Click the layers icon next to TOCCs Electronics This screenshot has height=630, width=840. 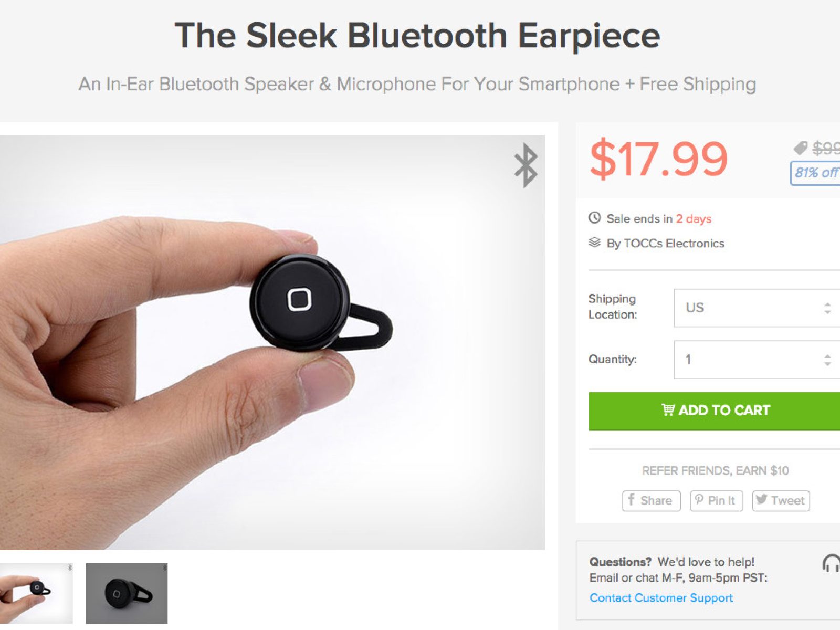coord(594,243)
